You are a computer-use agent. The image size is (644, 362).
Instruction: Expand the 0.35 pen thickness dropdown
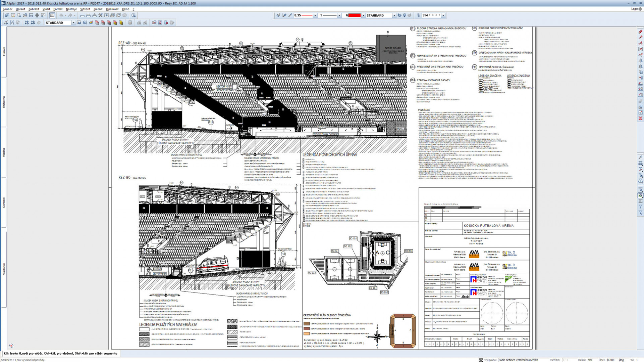[x=315, y=15]
